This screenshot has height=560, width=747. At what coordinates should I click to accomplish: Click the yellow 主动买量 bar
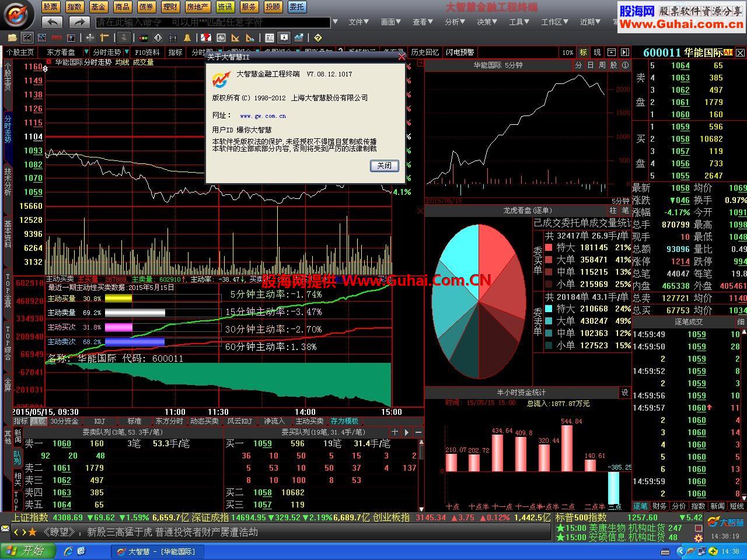118,298
